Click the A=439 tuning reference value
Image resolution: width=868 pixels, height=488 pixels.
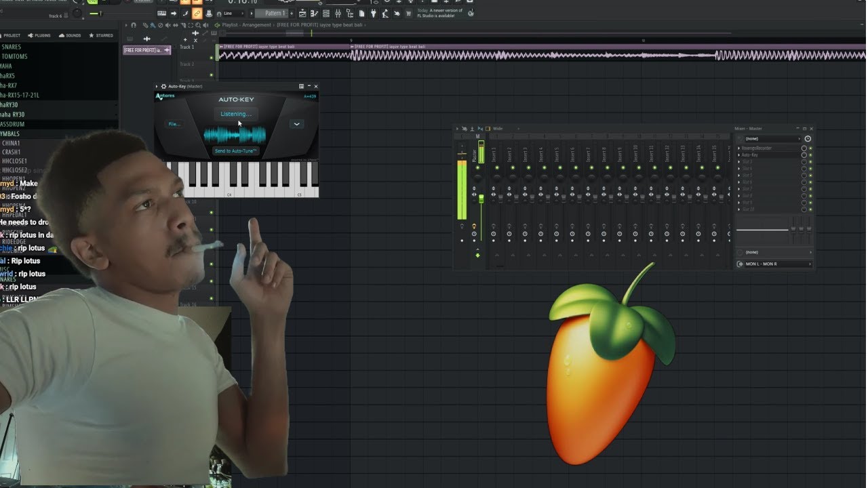point(310,96)
